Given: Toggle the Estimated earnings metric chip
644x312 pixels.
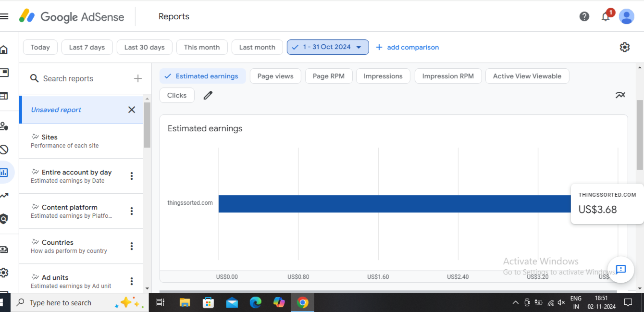Looking at the screenshot, I should (x=202, y=76).
